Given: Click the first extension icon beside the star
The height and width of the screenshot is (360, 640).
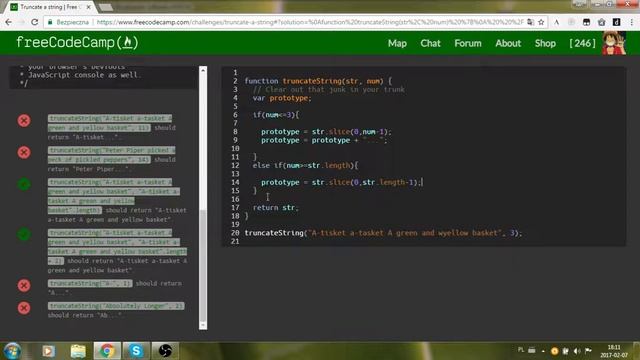Looking at the screenshot, I should (x=556, y=22).
